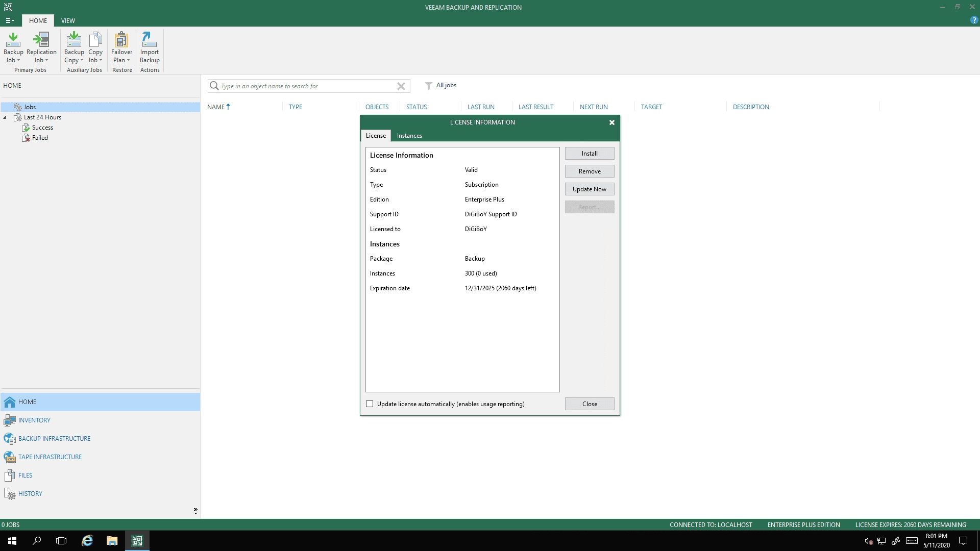
Task: Switch to the VIEW ribbon tab
Action: coord(68,21)
